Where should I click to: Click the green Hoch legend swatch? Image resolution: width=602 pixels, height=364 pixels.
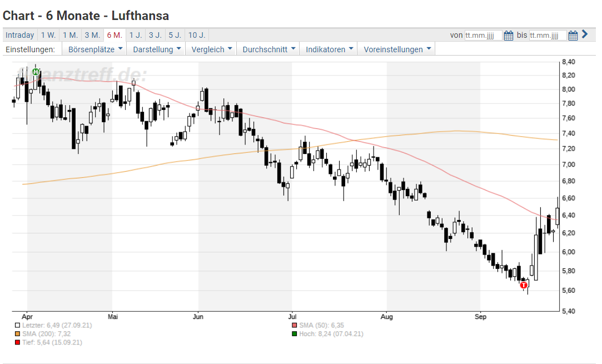pos(295,333)
